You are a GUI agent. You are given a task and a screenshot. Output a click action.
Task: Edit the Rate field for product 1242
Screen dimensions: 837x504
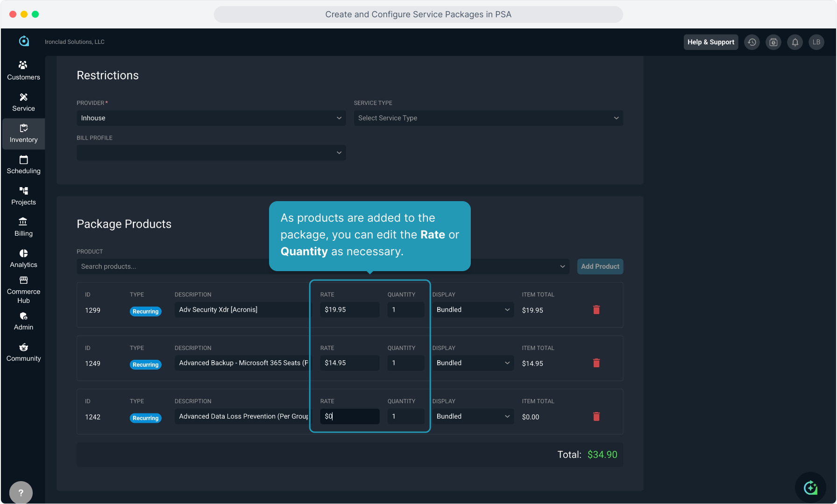349,416
